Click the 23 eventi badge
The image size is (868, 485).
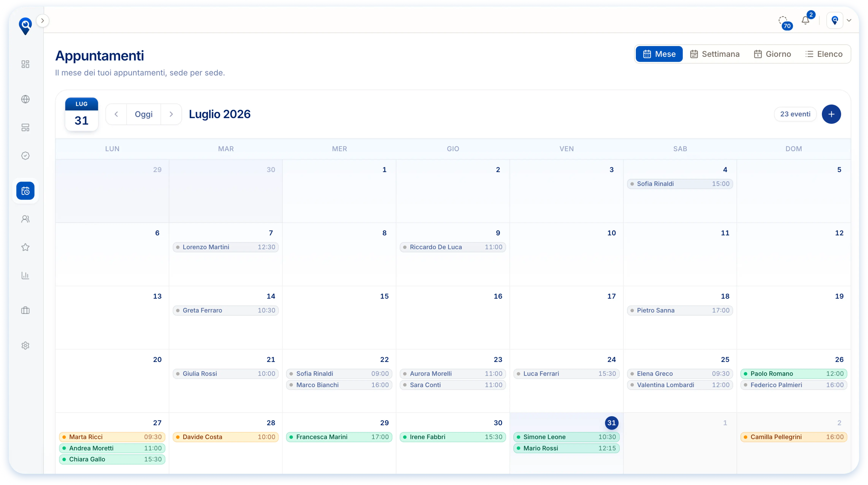click(795, 114)
